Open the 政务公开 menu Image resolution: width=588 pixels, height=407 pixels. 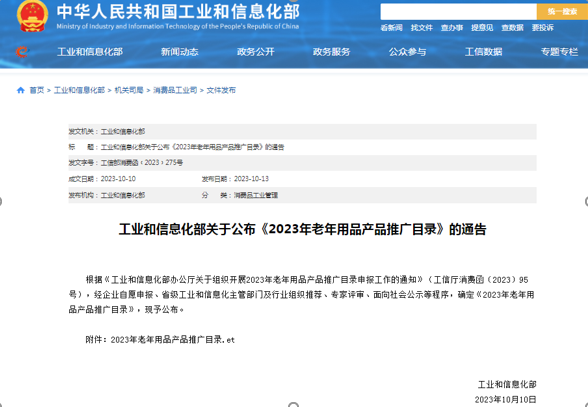click(x=255, y=52)
